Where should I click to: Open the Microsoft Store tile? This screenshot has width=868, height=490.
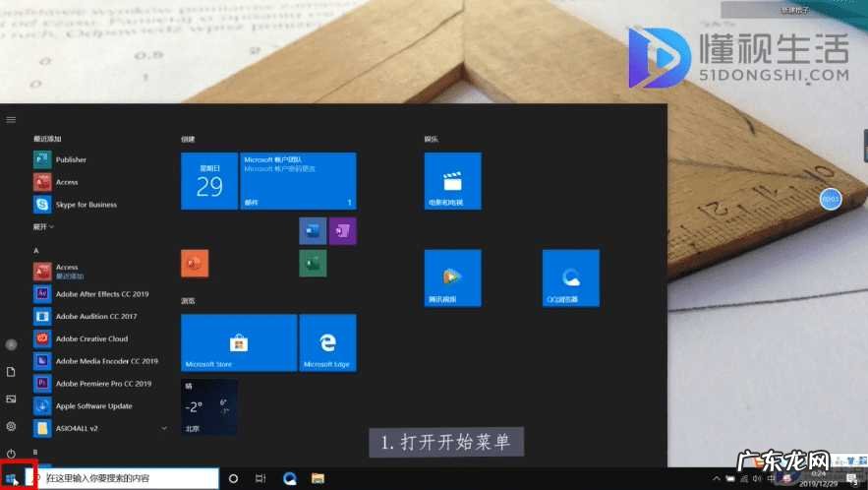tap(238, 342)
